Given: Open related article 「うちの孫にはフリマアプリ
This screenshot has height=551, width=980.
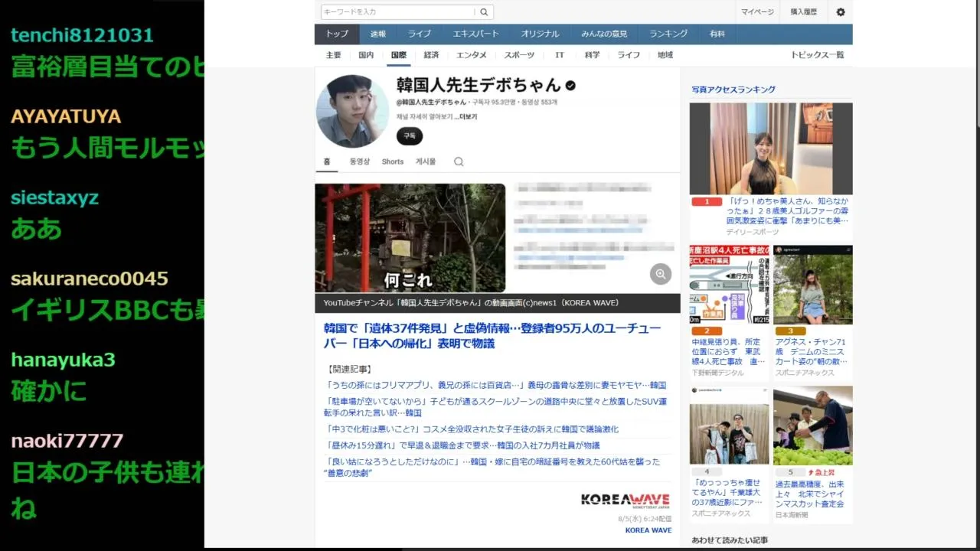Looking at the screenshot, I should tap(496, 385).
